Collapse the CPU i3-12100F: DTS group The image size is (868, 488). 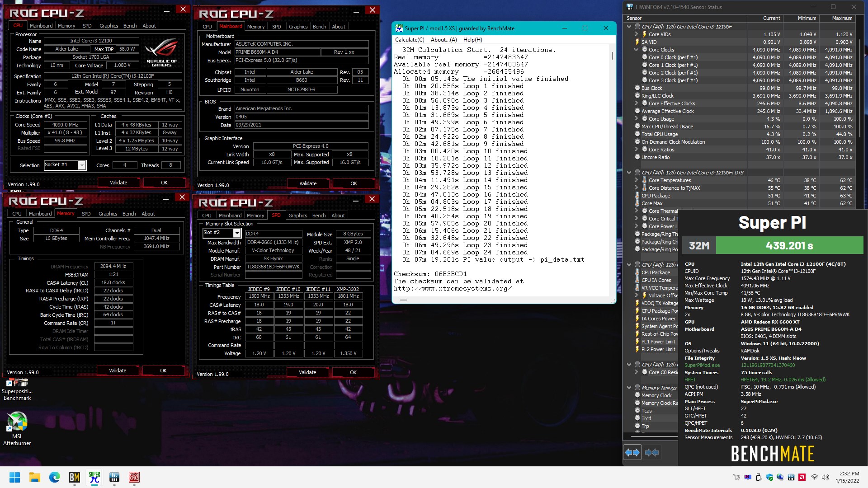click(x=629, y=173)
